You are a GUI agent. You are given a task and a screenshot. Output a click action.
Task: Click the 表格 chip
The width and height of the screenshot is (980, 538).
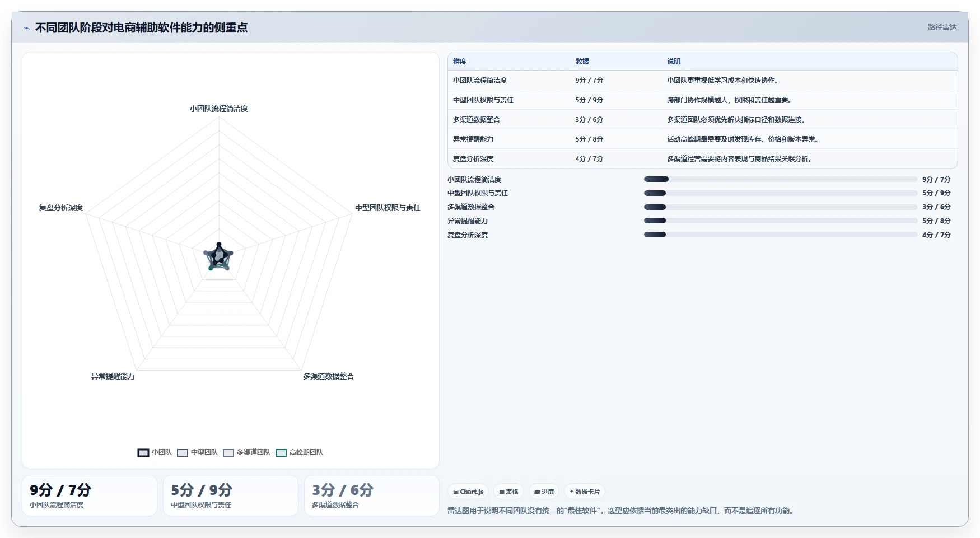point(508,492)
